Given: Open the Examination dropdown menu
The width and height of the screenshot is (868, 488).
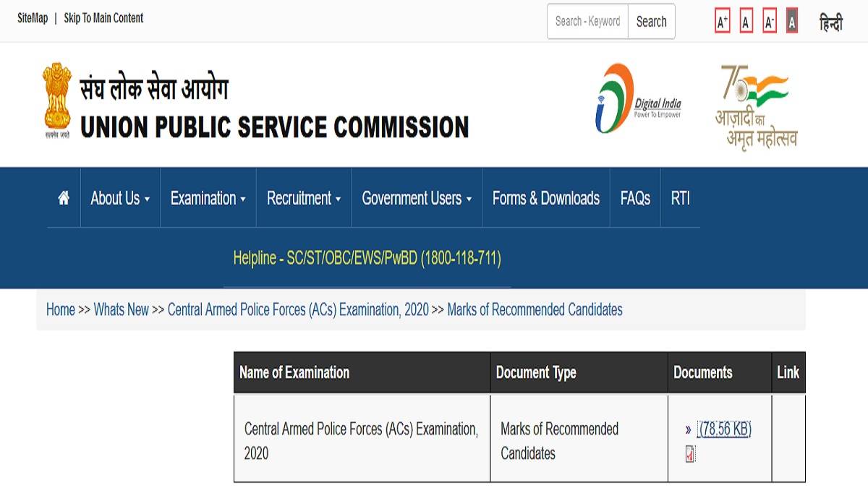Looking at the screenshot, I should (x=208, y=197).
